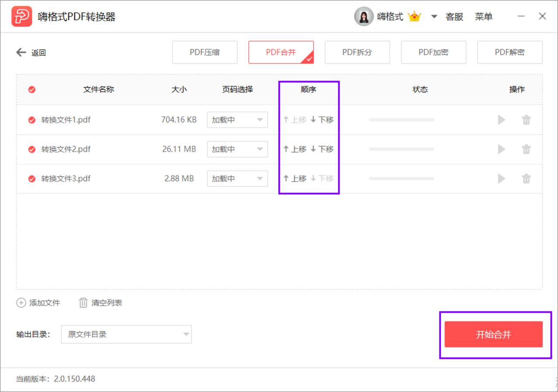The height and width of the screenshot is (392, 558).
Task: Uncheck 转换文件1.pdf checkbox
Action: click(x=32, y=120)
